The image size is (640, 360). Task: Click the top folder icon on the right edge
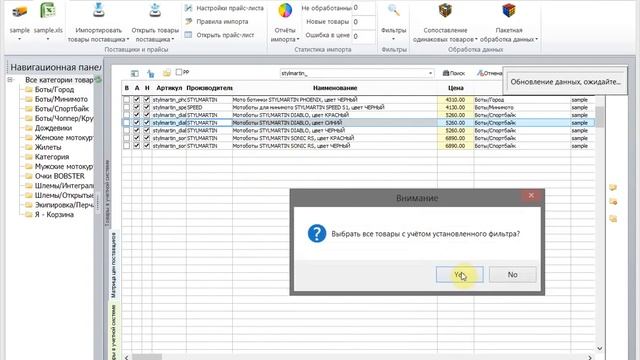coord(613,187)
